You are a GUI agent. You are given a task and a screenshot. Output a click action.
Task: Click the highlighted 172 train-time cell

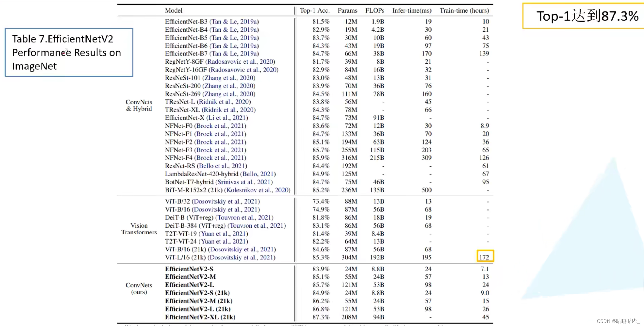coord(485,257)
